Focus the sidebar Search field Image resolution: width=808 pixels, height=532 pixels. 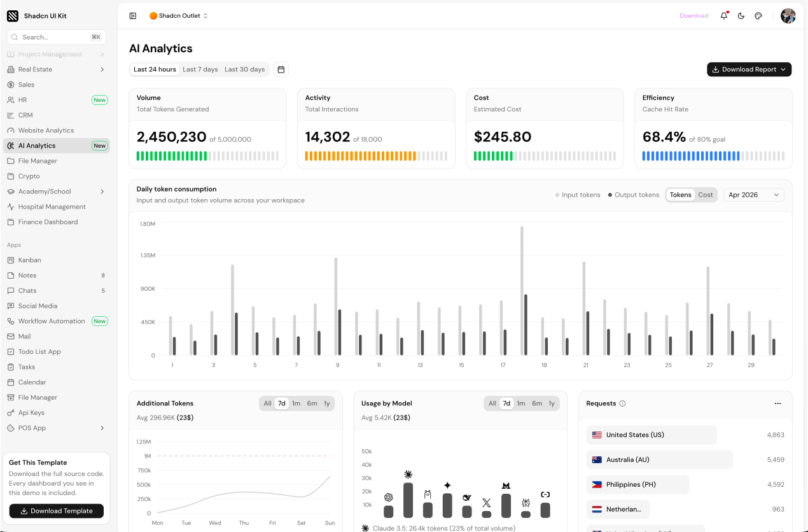click(x=57, y=37)
